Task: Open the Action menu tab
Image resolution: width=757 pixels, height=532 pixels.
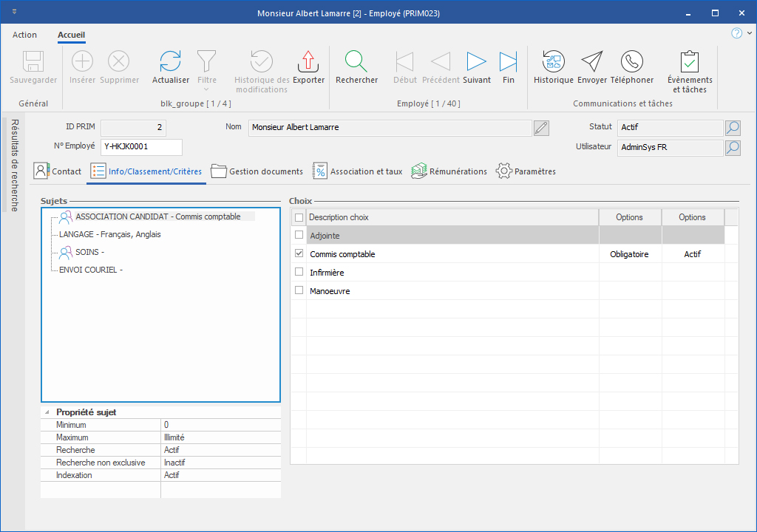Action: coord(24,35)
